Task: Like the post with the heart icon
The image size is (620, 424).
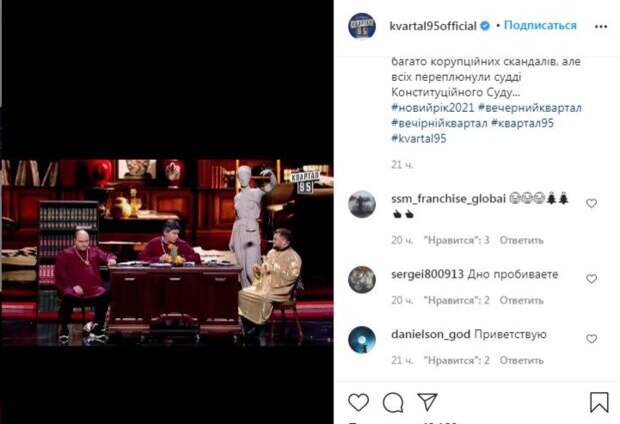Action: (358, 402)
